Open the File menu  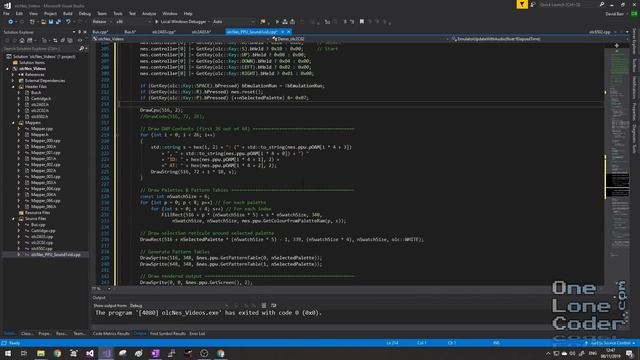click(6, 14)
